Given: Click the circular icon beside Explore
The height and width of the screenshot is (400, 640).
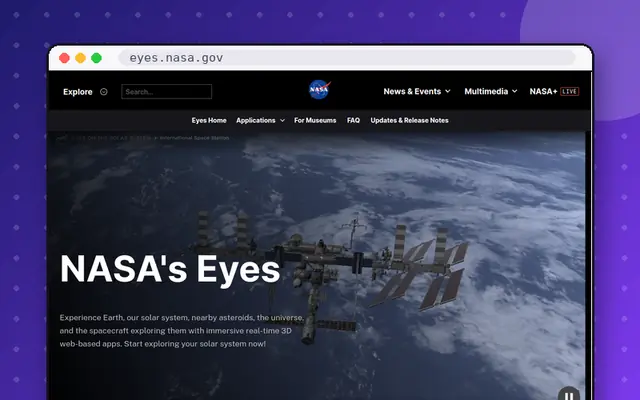Looking at the screenshot, I should coord(104,92).
